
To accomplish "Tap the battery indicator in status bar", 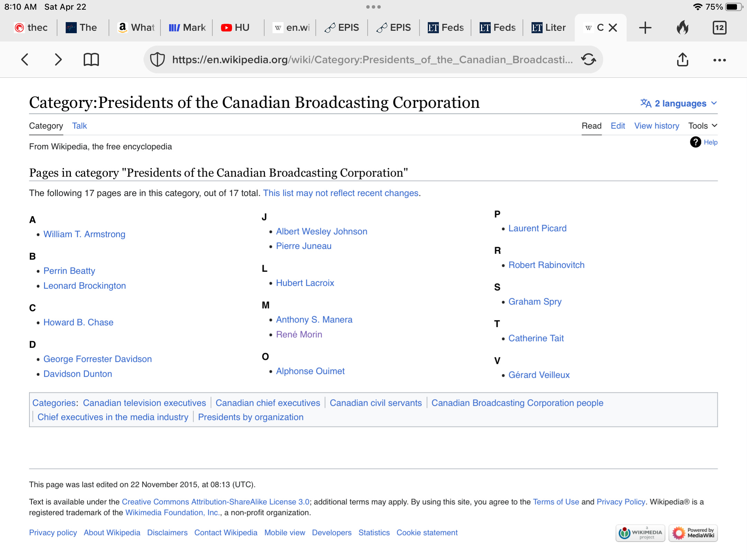I will 734,7.
